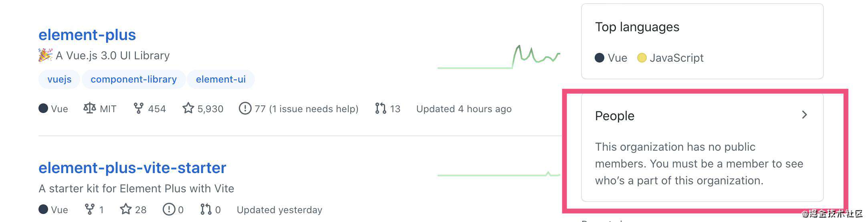Click the star icon showing 28 stars
The height and width of the screenshot is (222, 868).
(x=126, y=209)
